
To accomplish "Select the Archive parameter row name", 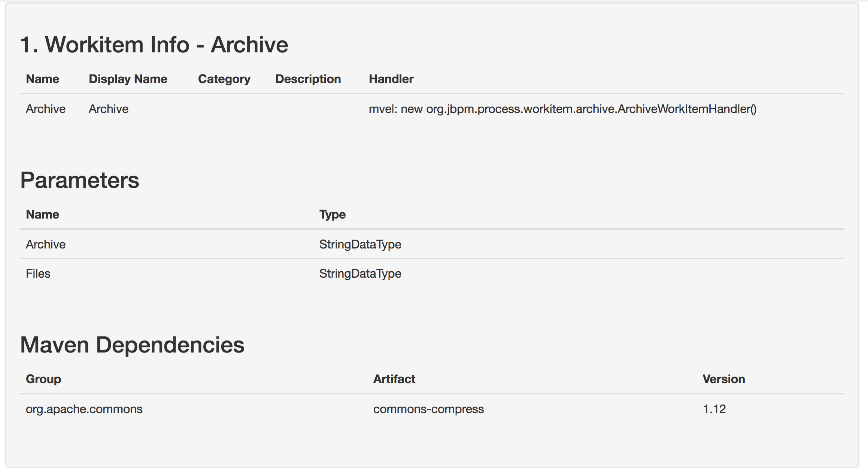I will pyautogui.click(x=46, y=244).
